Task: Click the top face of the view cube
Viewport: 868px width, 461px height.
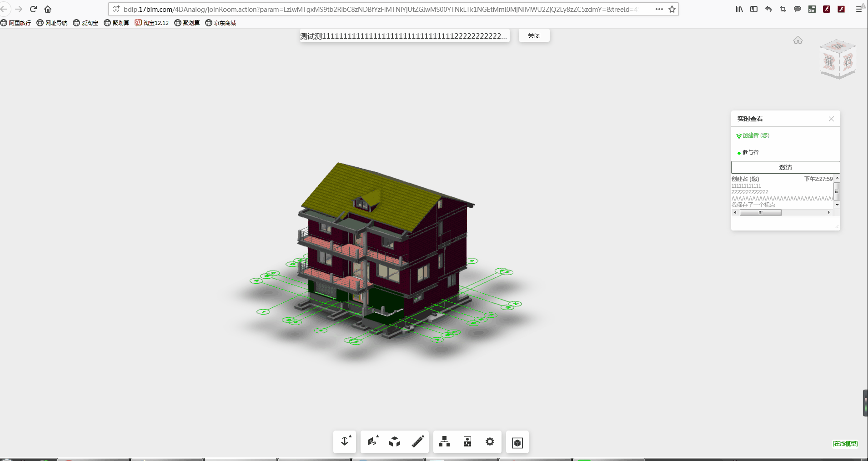Action: 838,46
